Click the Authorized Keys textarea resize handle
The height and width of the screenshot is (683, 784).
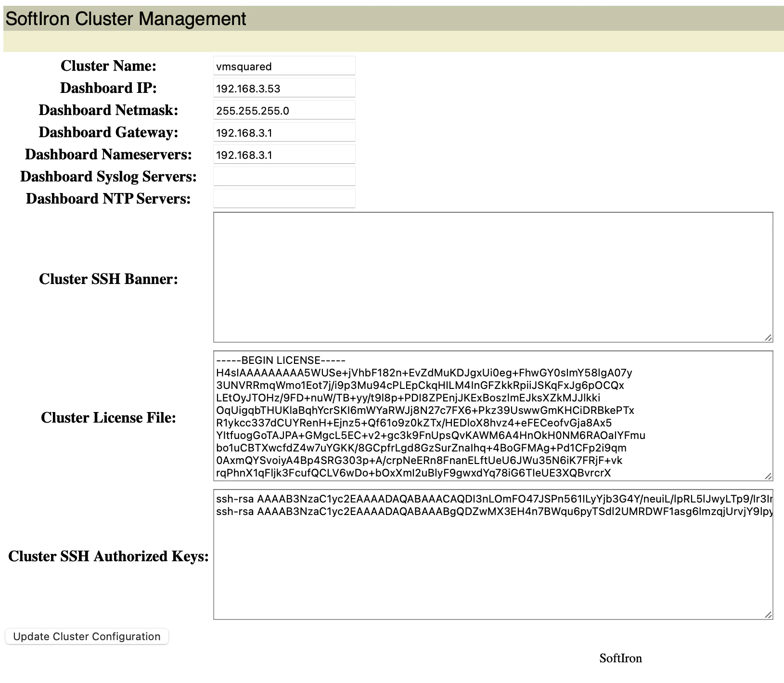(x=768, y=615)
